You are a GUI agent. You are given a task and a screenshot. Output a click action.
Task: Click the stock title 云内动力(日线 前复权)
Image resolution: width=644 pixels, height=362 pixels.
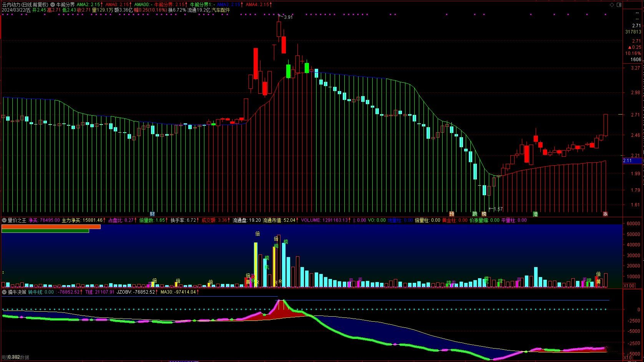click(25, 5)
